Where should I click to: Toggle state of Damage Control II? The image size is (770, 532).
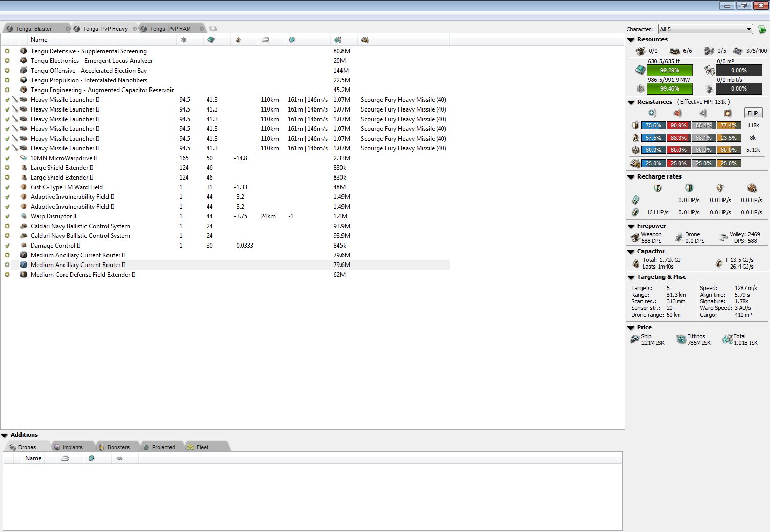(7, 246)
